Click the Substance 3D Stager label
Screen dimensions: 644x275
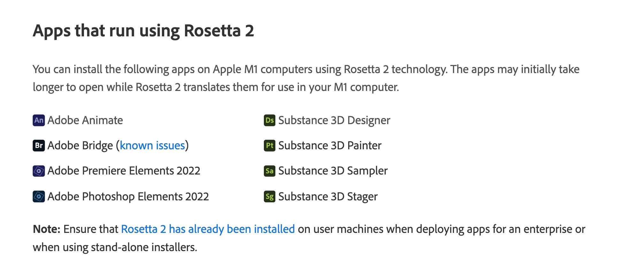pos(328,197)
